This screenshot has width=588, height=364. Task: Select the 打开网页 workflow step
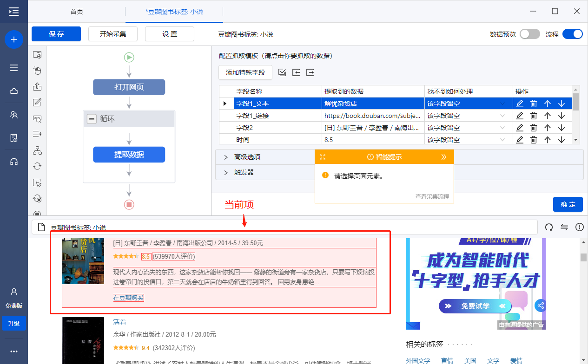(x=129, y=87)
